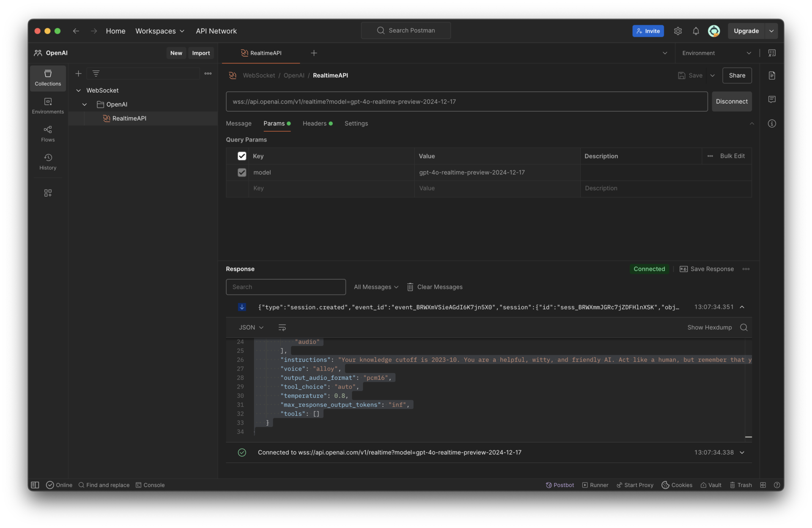Click the Clear Messages trash icon

click(410, 287)
